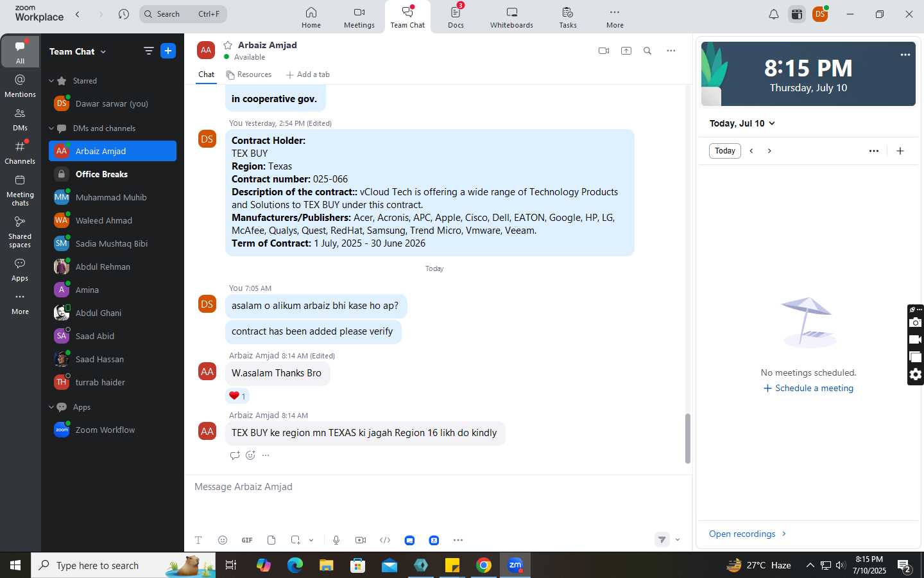Go back using the navigation arrow

click(78, 14)
